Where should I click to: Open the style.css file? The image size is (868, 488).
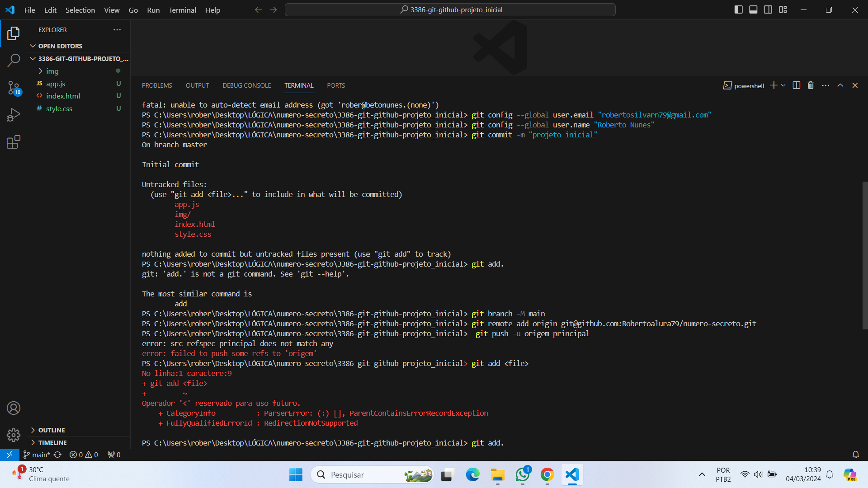coord(79,108)
